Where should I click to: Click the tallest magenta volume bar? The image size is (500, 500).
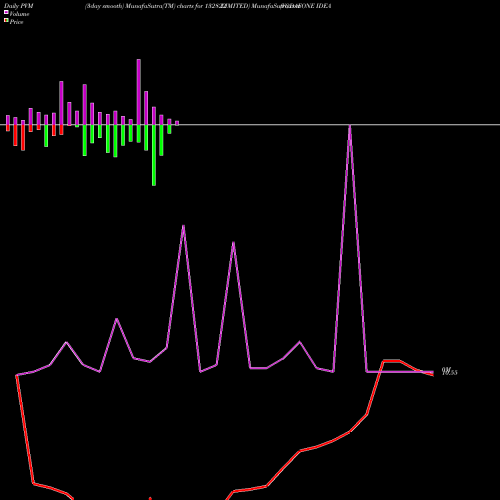pos(139,92)
